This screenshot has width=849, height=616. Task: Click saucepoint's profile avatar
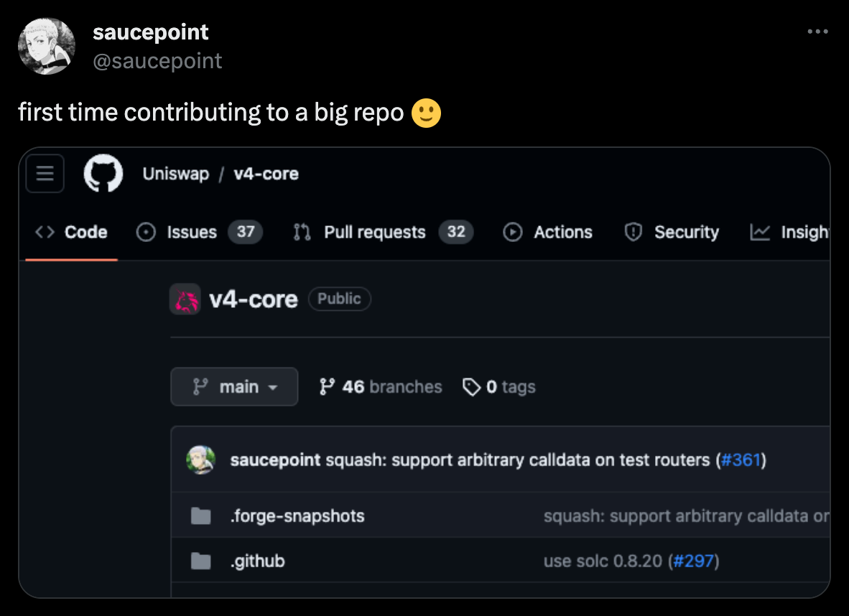pos(46,46)
